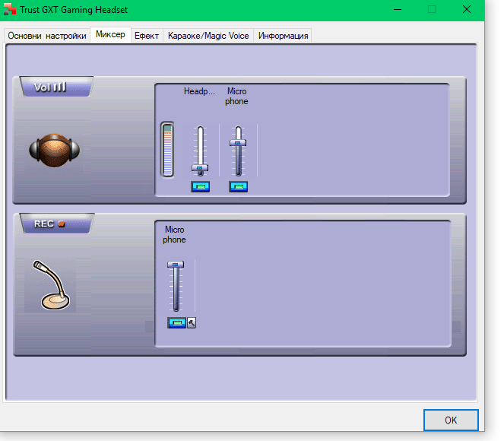504x441 pixels.
Task: Open the Караоке/Magic Voice tab
Action: coord(208,36)
